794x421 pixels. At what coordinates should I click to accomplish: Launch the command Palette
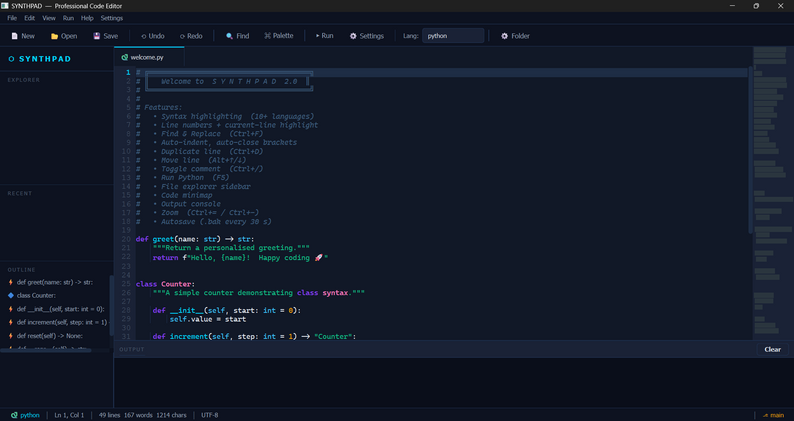(x=279, y=36)
